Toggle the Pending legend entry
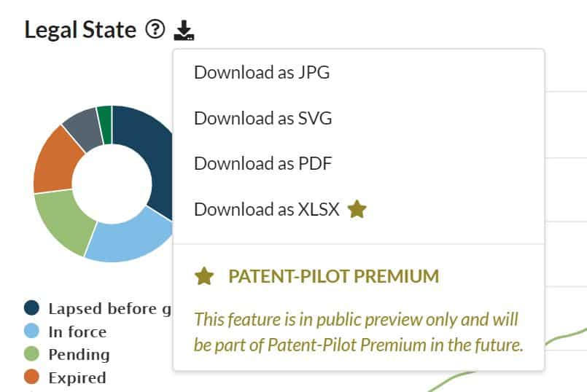This screenshot has width=587, height=392. tap(66, 354)
